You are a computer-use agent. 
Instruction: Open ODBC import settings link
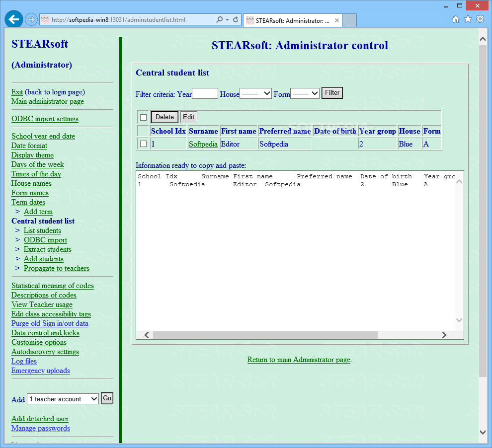[x=45, y=119]
